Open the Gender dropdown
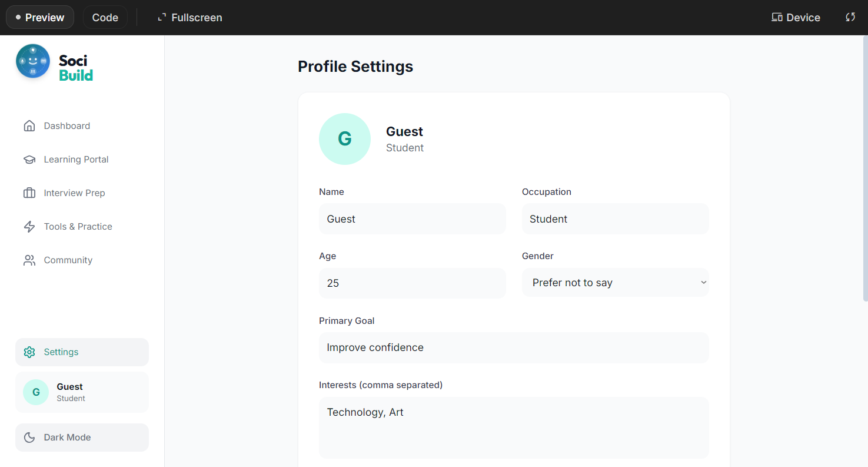This screenshot has height=467, width=868. (x=615, y=283)
